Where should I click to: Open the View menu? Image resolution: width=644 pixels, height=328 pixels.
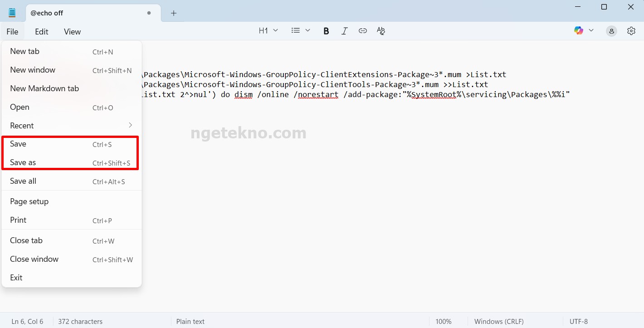tap(72, 32)
